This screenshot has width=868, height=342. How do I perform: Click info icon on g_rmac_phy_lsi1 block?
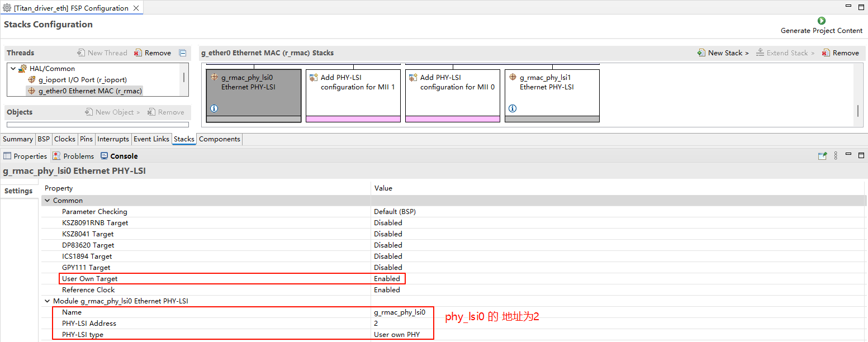(513, 108)
